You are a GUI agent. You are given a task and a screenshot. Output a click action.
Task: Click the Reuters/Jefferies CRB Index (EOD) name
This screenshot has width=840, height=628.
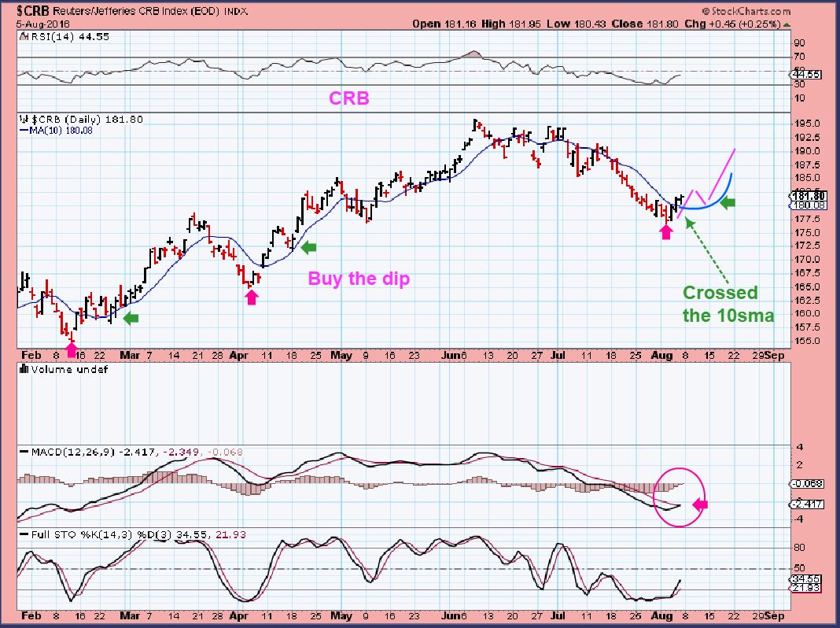pyautogui.click(x=136, y=11)
